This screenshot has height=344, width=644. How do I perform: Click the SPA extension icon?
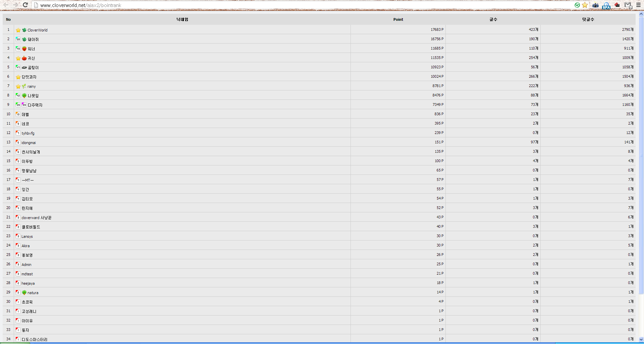click(x=606, y=5)
